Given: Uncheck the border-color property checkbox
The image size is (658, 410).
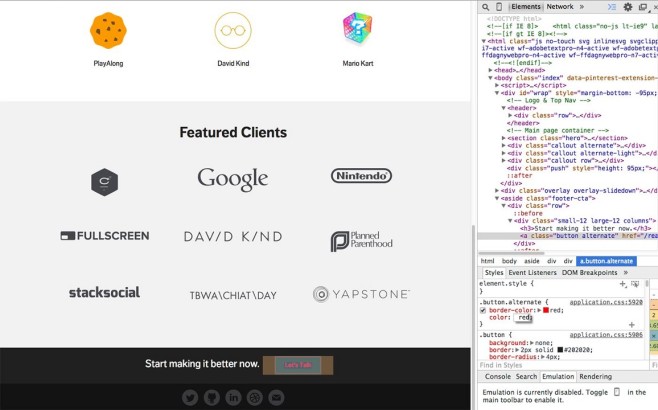Looking at the screenshot, I should pos(483,311).
